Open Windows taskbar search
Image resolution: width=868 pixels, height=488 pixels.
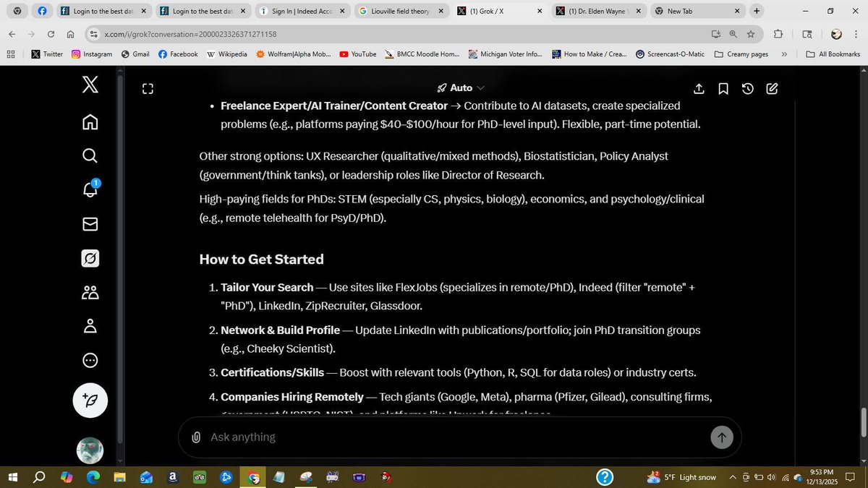(40, 477)
